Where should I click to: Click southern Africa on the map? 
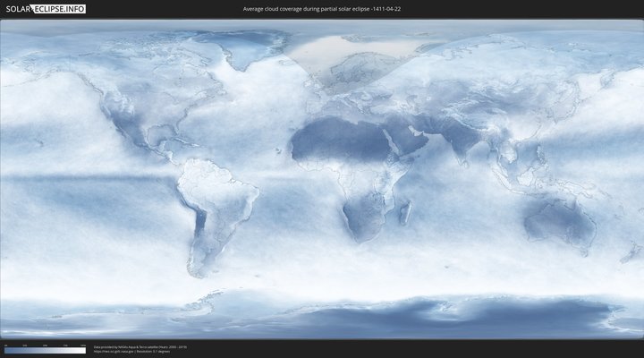point(362,219)
